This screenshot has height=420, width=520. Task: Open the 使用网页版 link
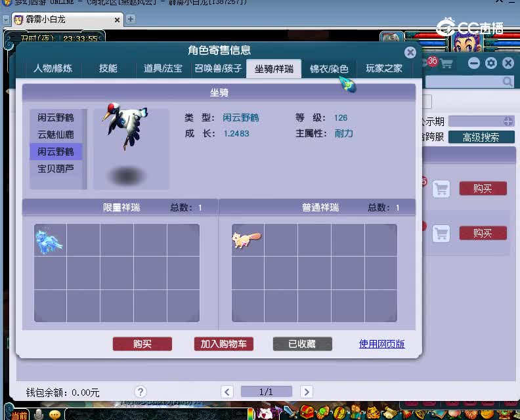pyautogui.click(x=381, y=344)
